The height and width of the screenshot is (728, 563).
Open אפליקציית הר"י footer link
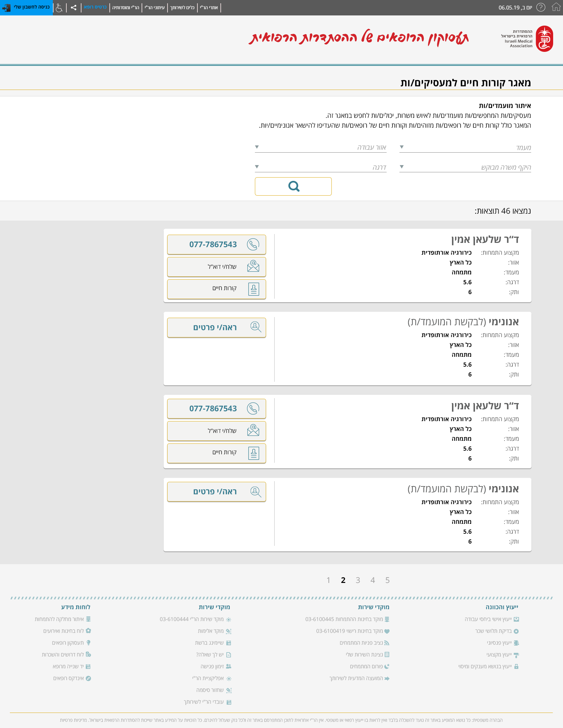[208, 678]
